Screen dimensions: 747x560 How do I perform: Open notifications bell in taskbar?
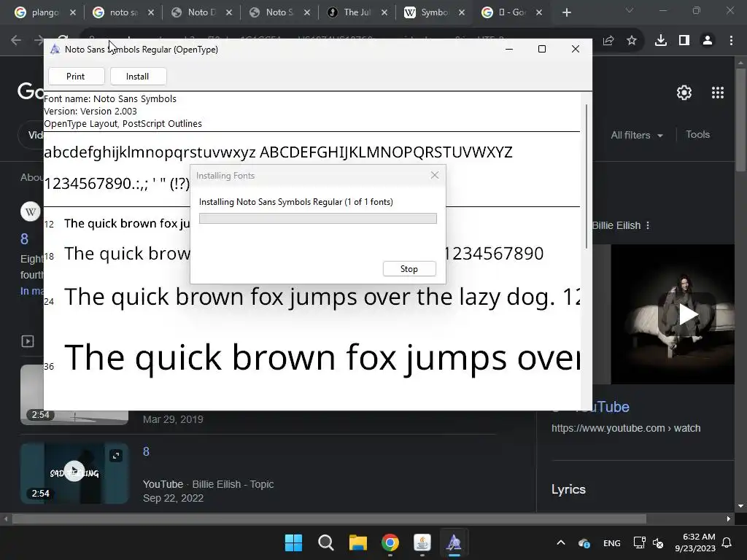(x=727, y=542)
